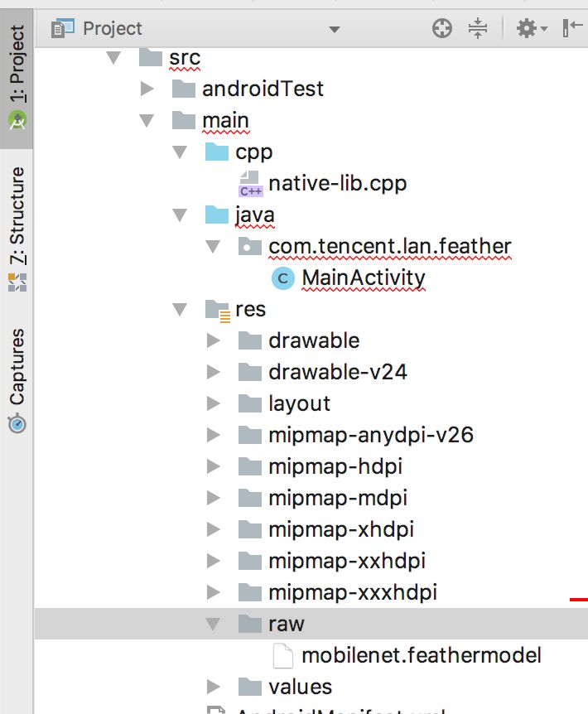The width and height of the screenshot is (588, 714).
Task: Click the class icon beside MainActivity
Action: coord(283,277)
